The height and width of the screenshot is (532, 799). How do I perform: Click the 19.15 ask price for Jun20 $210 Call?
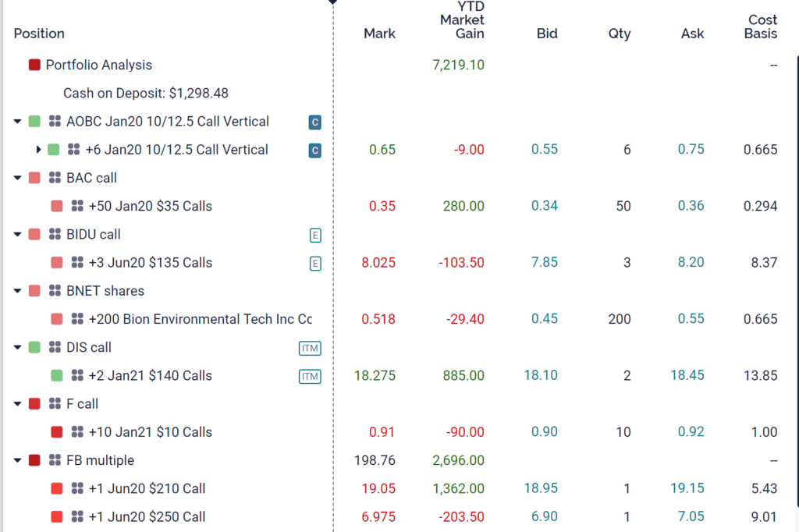(x=687, y=488)
